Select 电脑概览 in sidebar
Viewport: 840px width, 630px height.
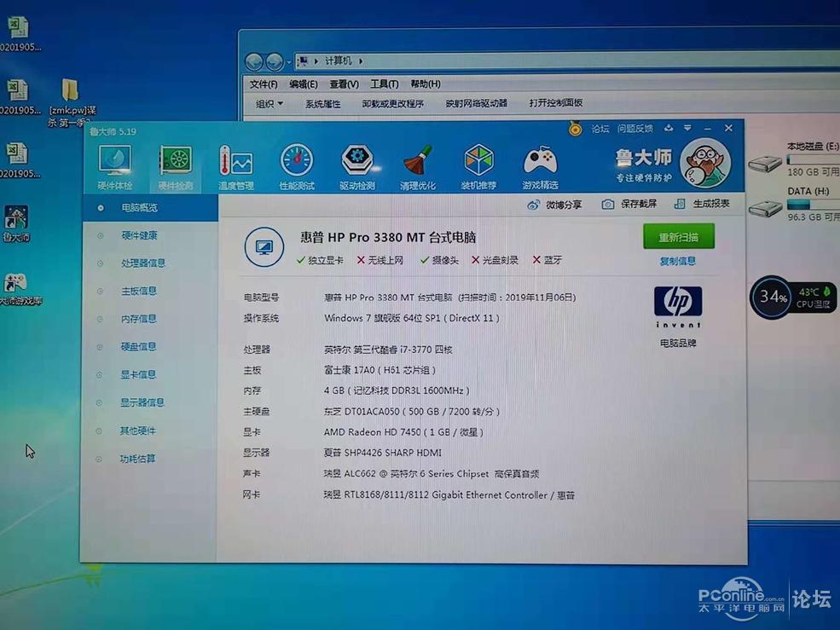[151, 207]
